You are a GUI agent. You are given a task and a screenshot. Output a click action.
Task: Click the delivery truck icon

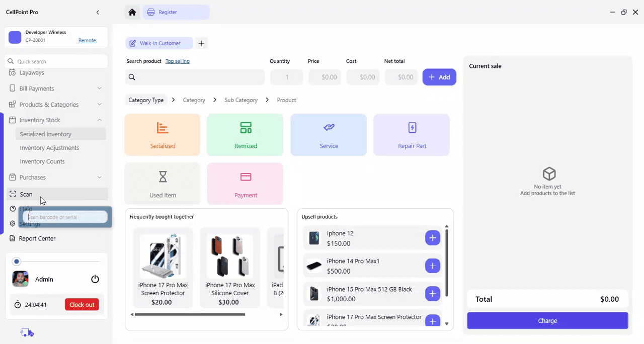27,332
